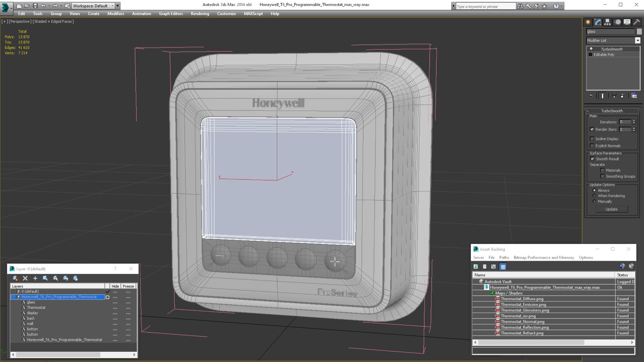Open the Graph Editors menu
Screen dimensions: 644x362
click(x=171, y=14)
